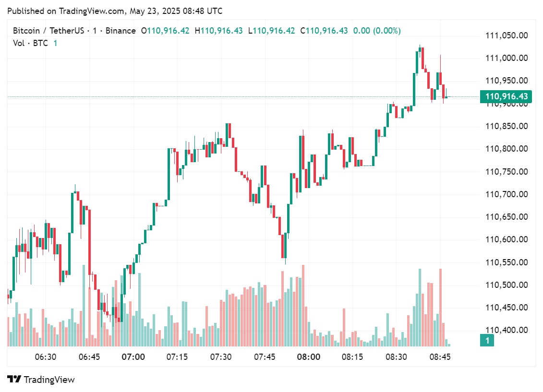Click the TradingView logo icon
The width and height of the screenshot is (543, 392).
click(x=14, y=380)
